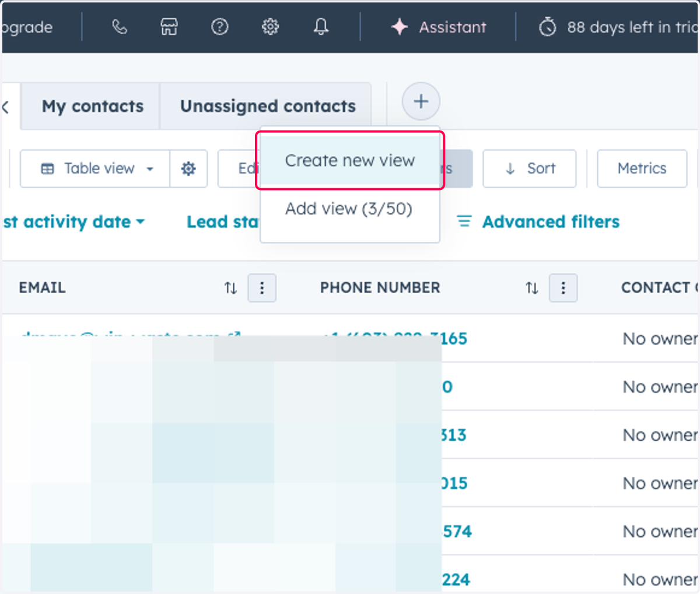The height and width of the screenshot is (594, 700).
Task: Open the calling phone icon
Action: pos(120,27)
